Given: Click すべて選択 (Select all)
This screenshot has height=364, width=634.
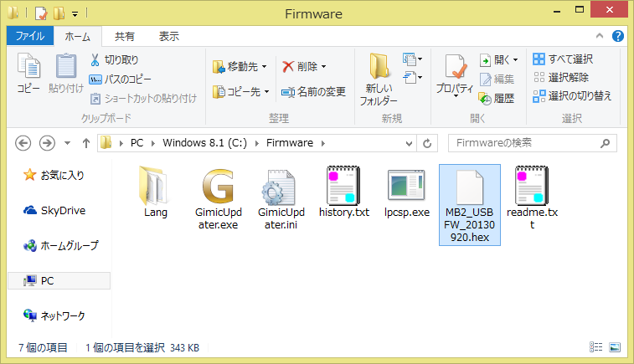Looking at the screenshot, I should coord(564,59).
